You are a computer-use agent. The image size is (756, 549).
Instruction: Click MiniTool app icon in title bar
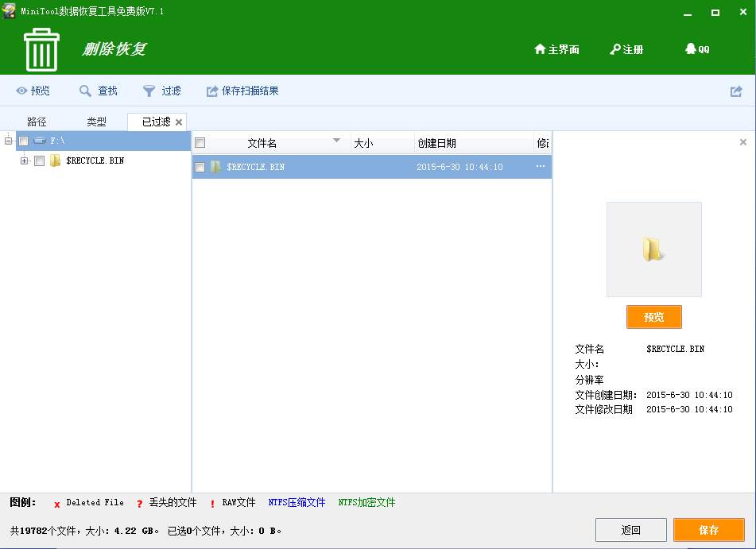pos(9,11)
